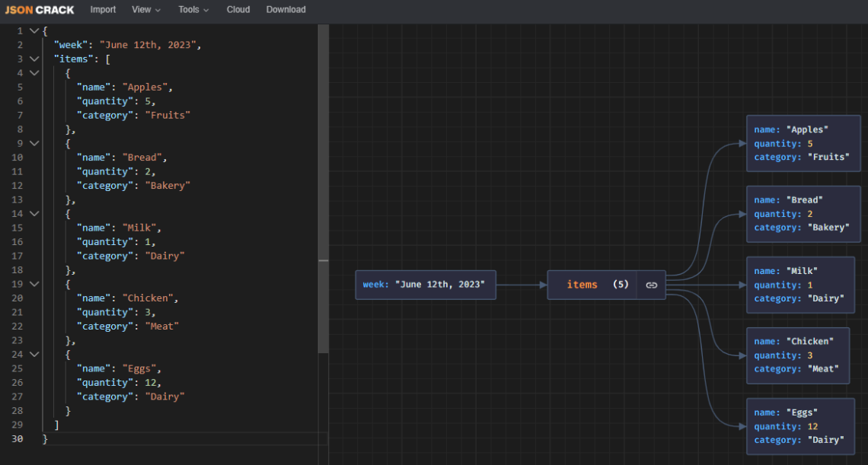
Task: Collapse items node children via link icon
Action: point(651,284)
